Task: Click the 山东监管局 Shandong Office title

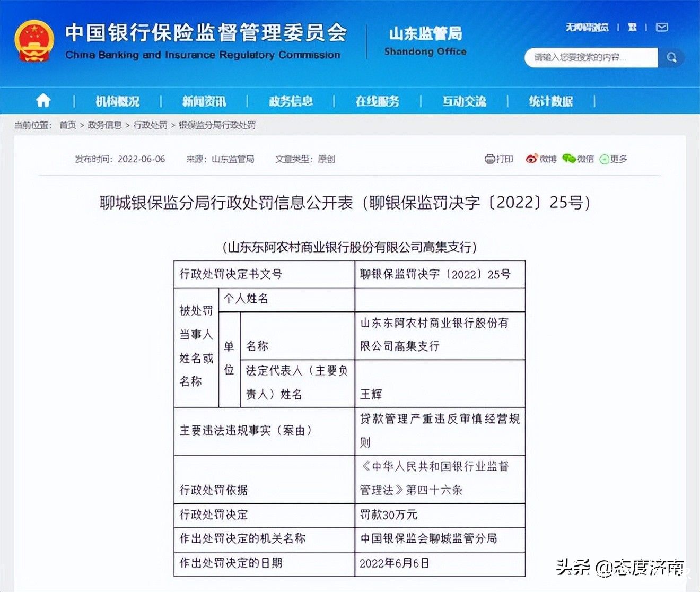Action: tap(425, 41)
